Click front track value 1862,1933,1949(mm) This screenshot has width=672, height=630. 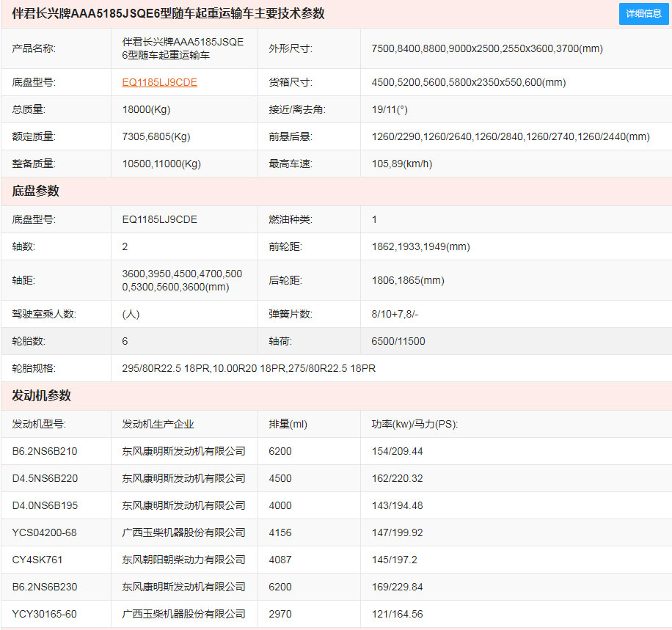[x=421, y=246]
